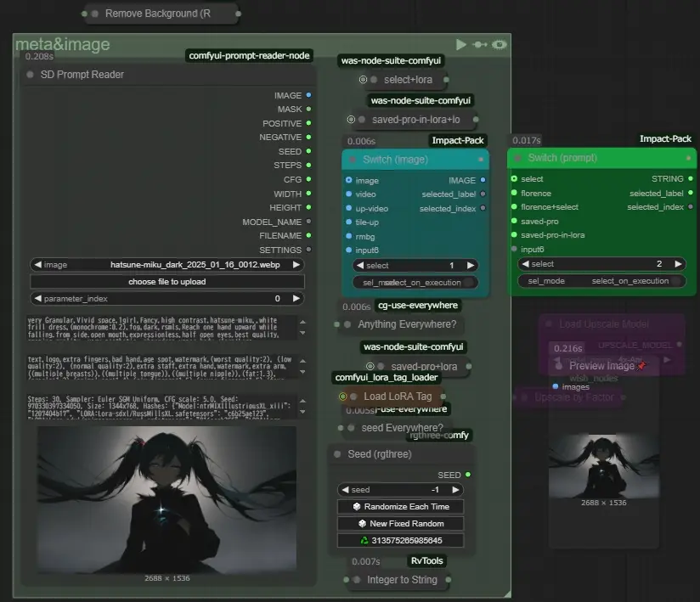Reuse last seed 313575265985645
700x602 pixels.
click(400, 540)
